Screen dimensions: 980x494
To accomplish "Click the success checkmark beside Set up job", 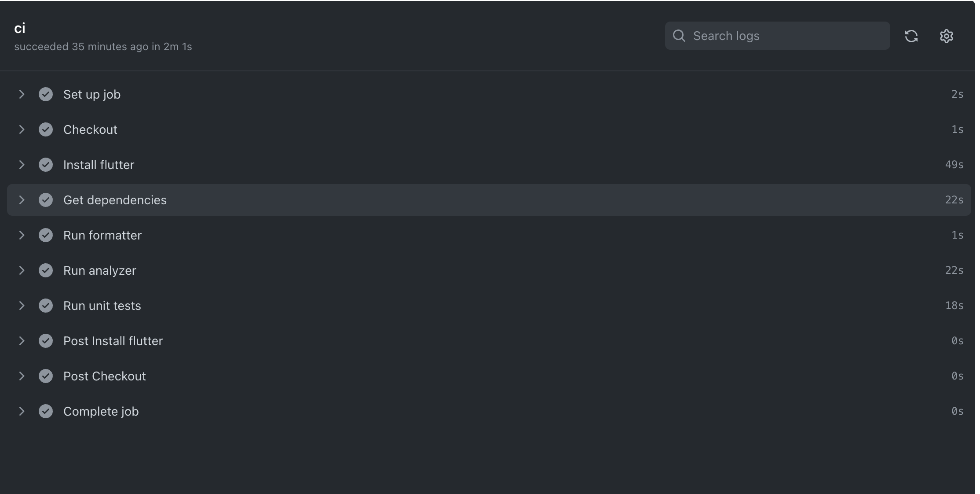I will click(x=46, y=94).
